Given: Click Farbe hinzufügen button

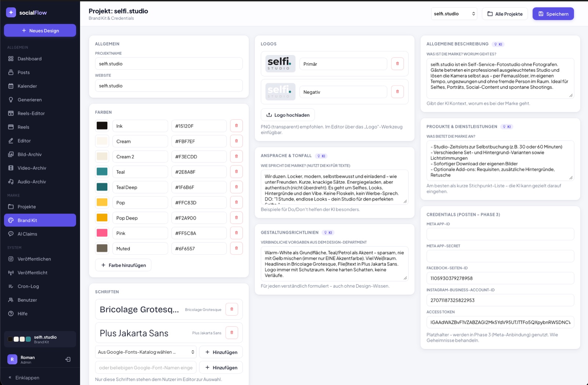Looking at the screenshot, I should pos(123,265).
